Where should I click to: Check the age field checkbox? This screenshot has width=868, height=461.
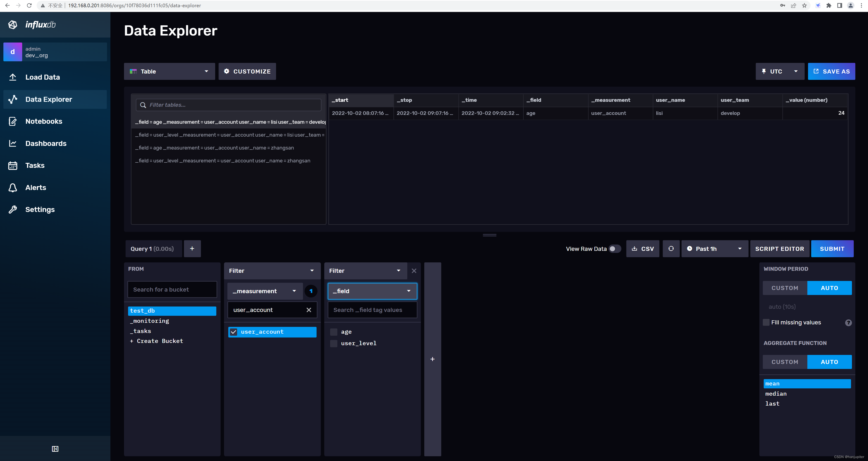(x=334, y=332)
